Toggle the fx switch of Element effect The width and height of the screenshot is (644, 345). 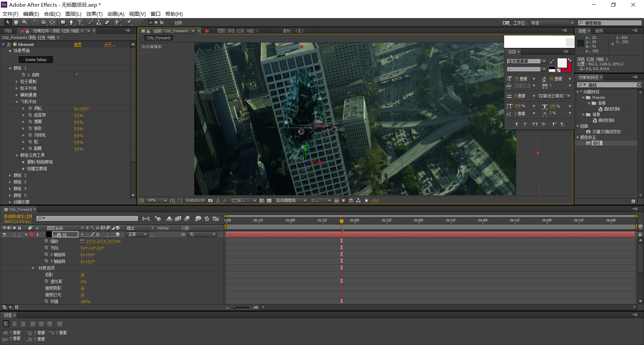tap(9, 44)
